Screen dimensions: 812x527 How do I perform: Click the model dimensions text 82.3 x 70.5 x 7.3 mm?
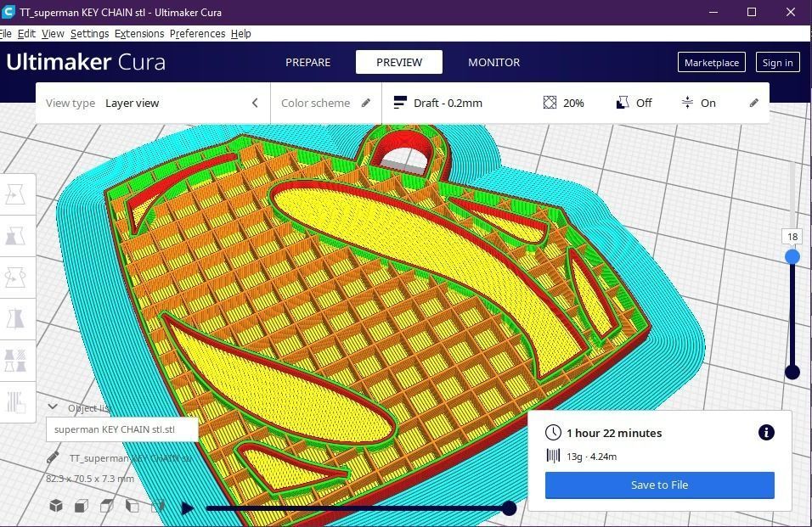[89, 479]
